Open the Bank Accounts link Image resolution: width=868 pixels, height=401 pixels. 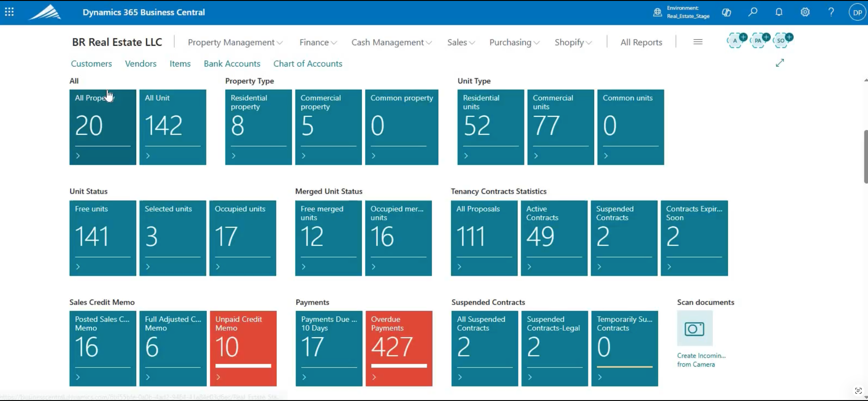[x=232, y=64]
